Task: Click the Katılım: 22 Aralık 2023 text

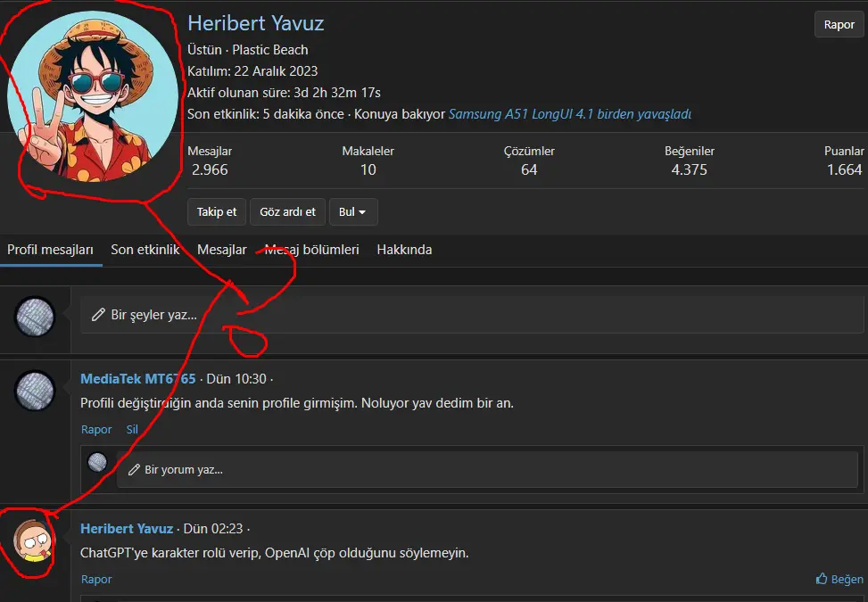Action: (x=252, y=71)
